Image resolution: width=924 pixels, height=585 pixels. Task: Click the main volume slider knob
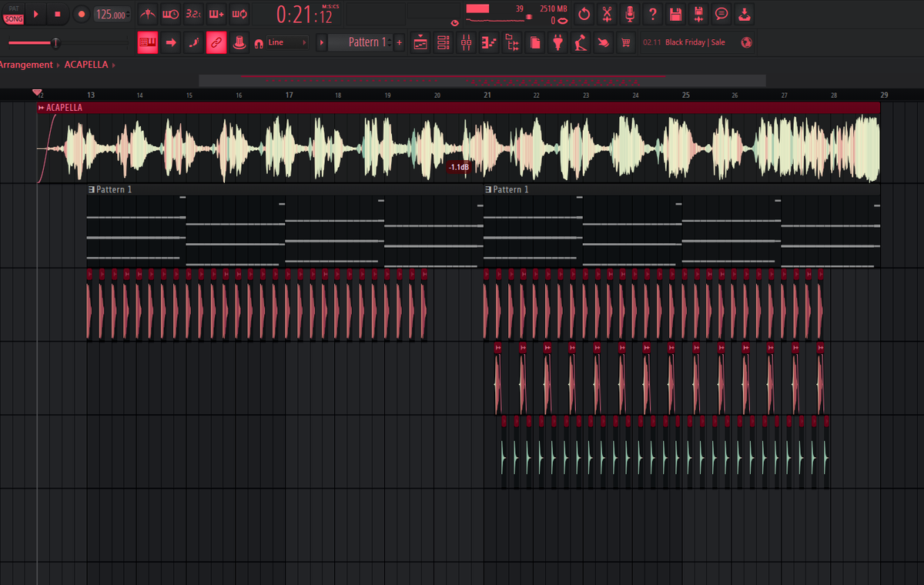point(55,43)
